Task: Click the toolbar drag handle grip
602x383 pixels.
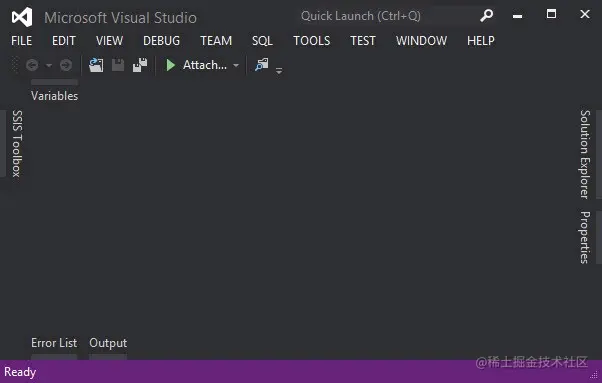Action: point(15,65)
